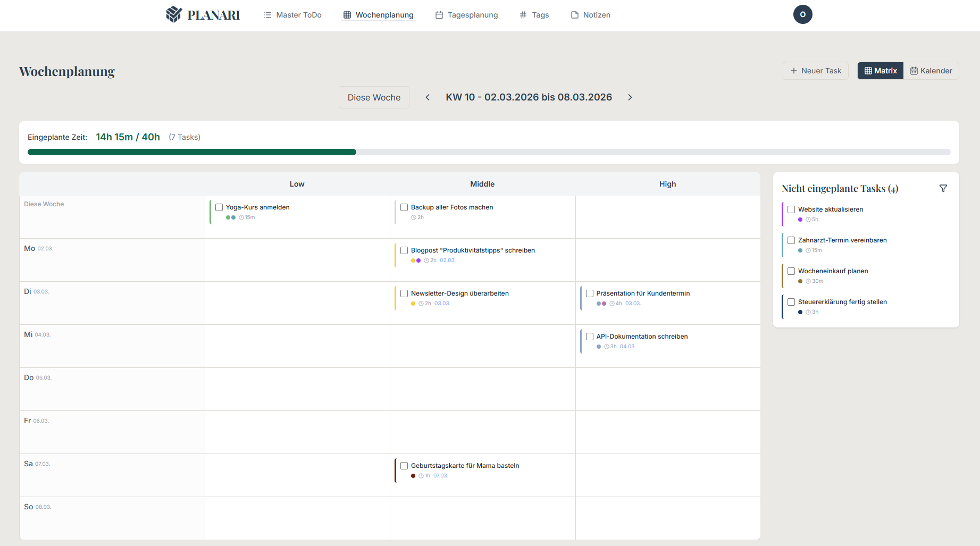Open the user avatar in the top corner
The height and width of the screenshot is (546, 980).
[802, 14]
